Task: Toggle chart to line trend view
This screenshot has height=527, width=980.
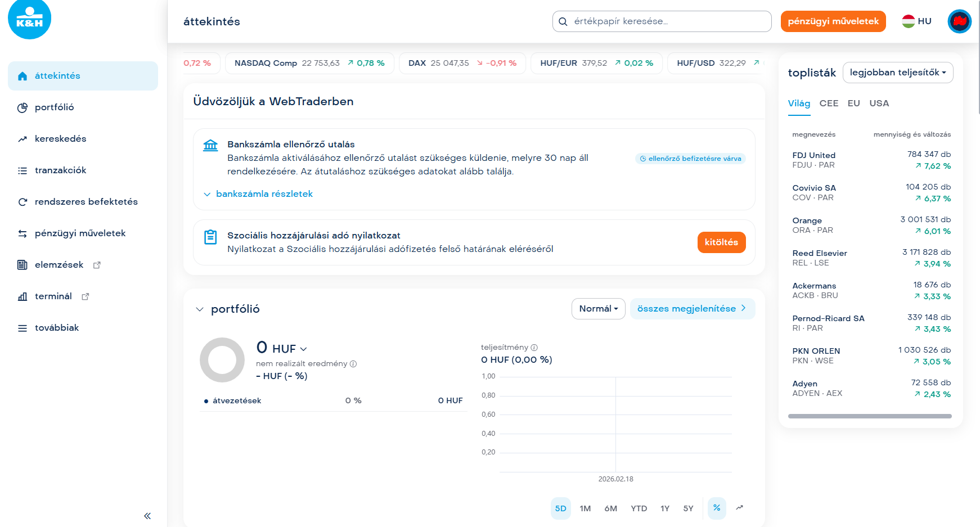Action: point(739,508)
